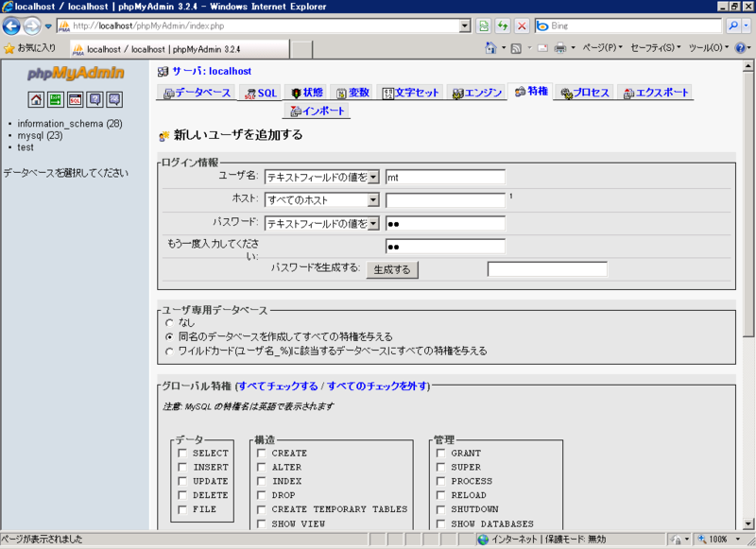Open the phpMyAdmin Home page via the house icon
Screen dimensions: 756x549
coord(35,99)
